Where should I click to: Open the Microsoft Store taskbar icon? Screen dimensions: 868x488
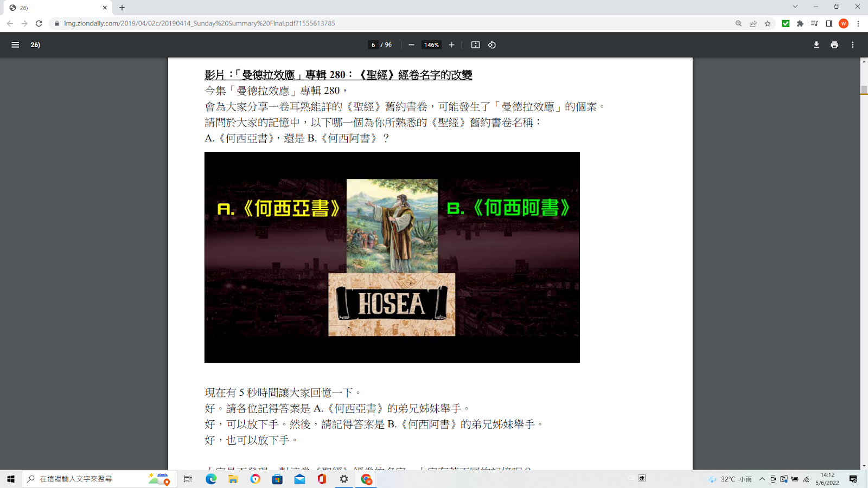(277, 479)
